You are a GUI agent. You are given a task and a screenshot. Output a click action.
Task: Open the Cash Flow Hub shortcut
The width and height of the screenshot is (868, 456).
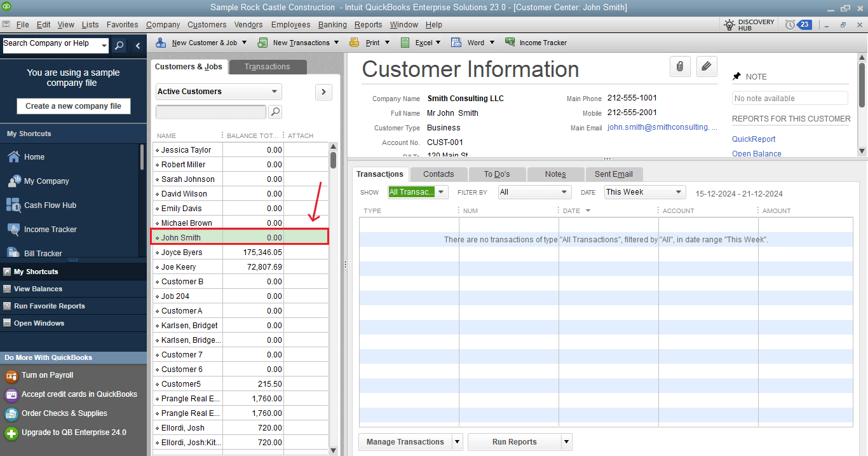(50, 205)
